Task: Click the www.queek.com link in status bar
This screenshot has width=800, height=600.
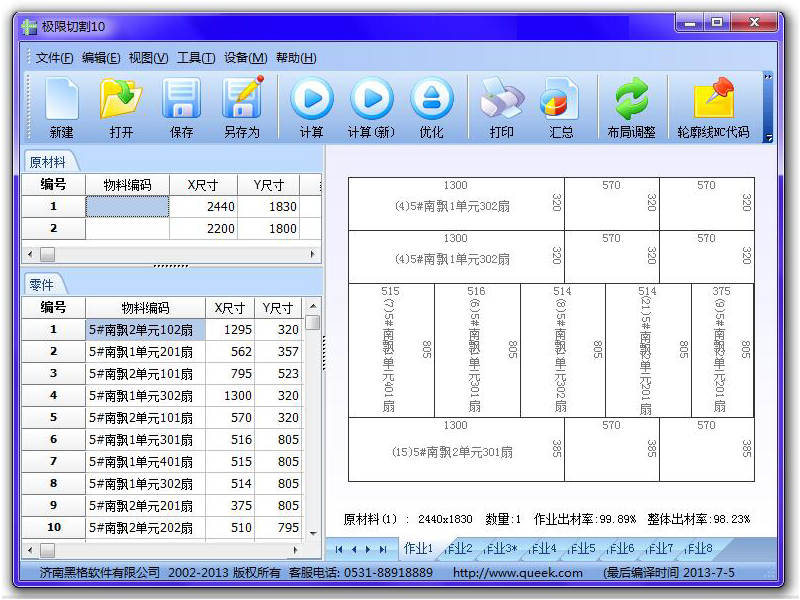Action: tap(517, 573)
